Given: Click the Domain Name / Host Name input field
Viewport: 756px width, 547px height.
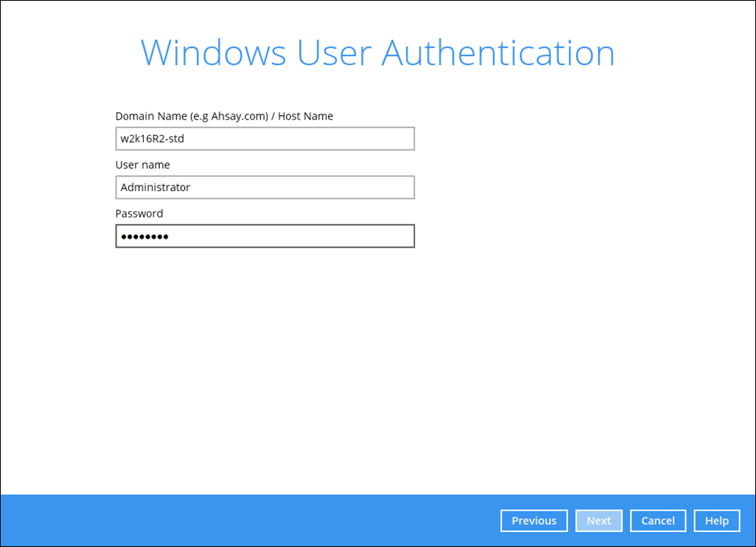Looking at the screenshot, I should (x=264, y=139).
